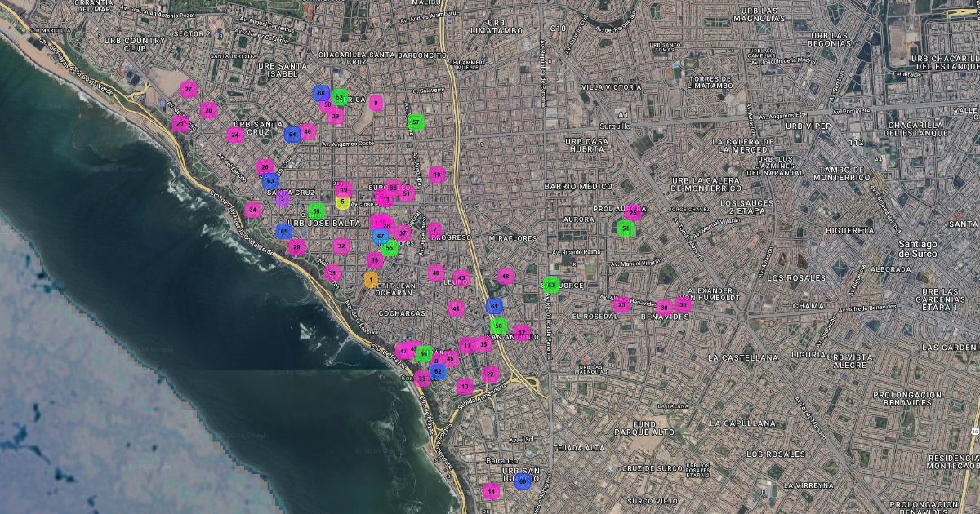Click green marker number 53
This screenshot has width=980, height=514.
[x=551, y=285]
